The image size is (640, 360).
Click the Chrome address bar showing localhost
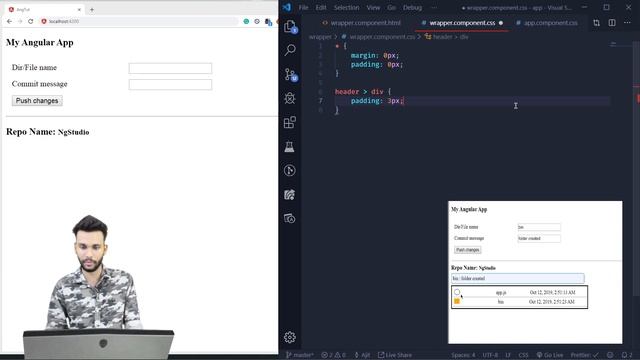point(139,21)
